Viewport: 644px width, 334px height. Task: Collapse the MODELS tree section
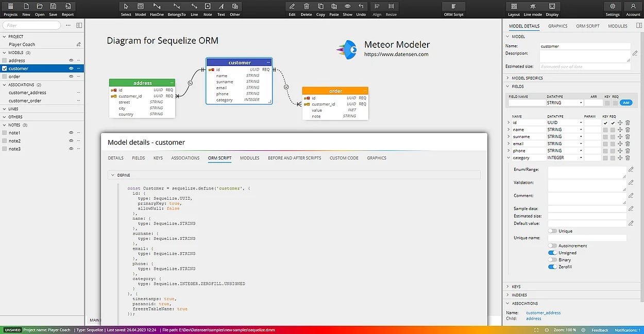(4, 52)
